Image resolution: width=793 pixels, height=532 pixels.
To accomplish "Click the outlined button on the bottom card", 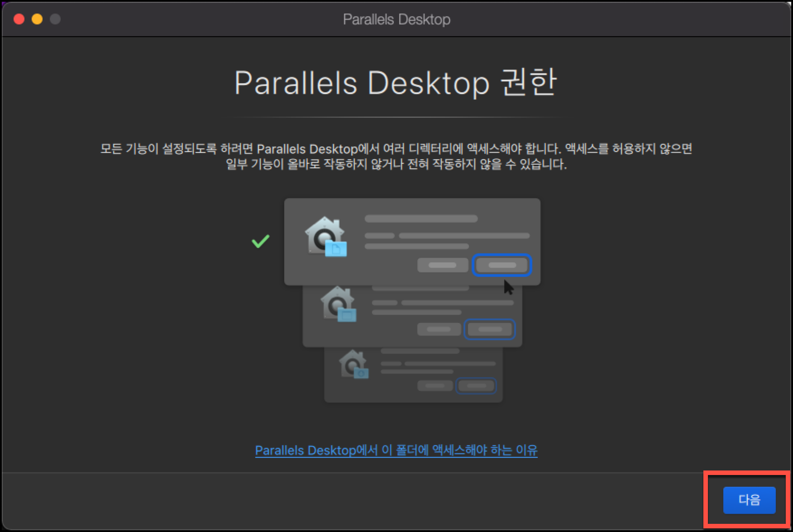I will (x=476, y=385).
